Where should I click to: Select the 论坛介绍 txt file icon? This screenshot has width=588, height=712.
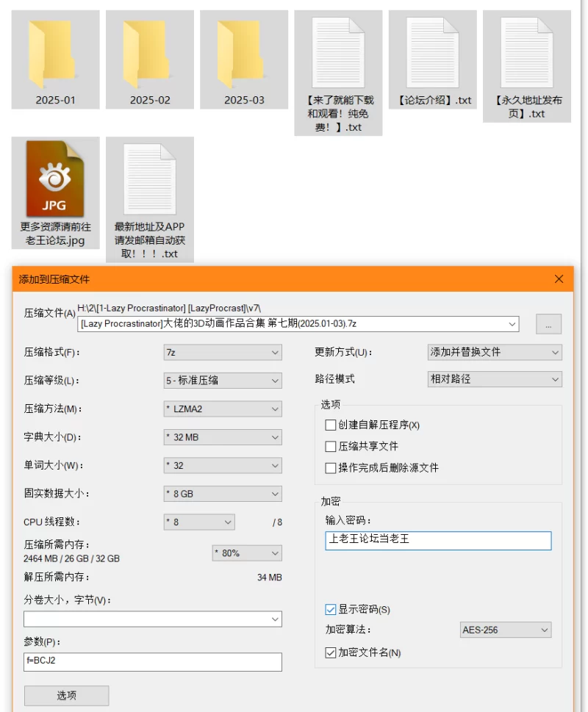click(433, 53)
